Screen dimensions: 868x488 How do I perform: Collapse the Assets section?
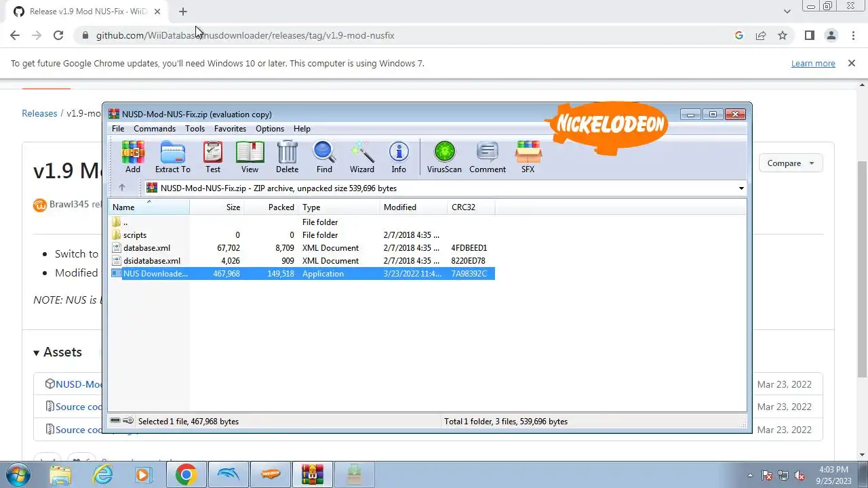[x=58, y=352]
